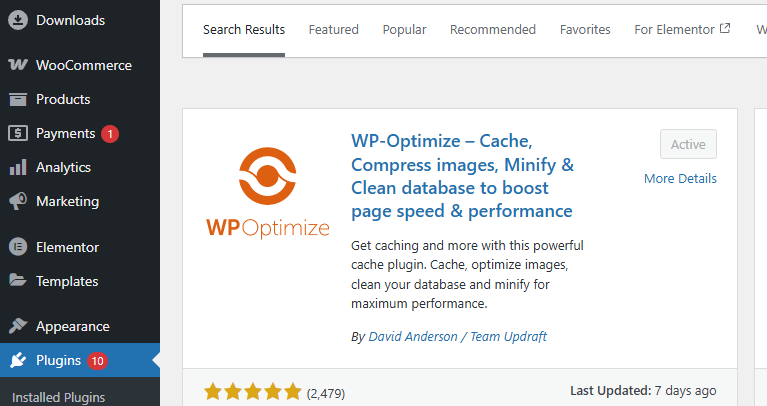
Task: Click the Plugins plug icon
Action: pyautogui.click(x=18, y=360)
